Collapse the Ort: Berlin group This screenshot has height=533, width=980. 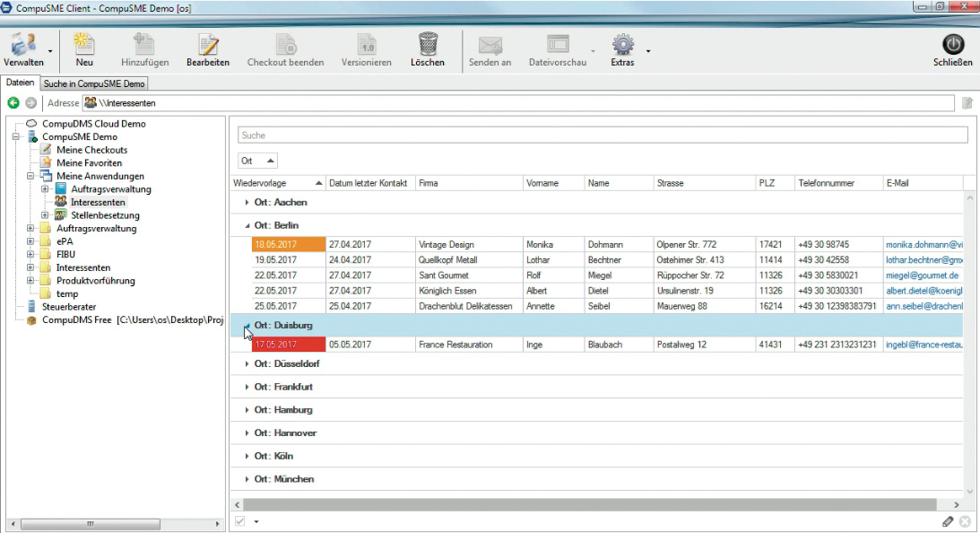247,226
